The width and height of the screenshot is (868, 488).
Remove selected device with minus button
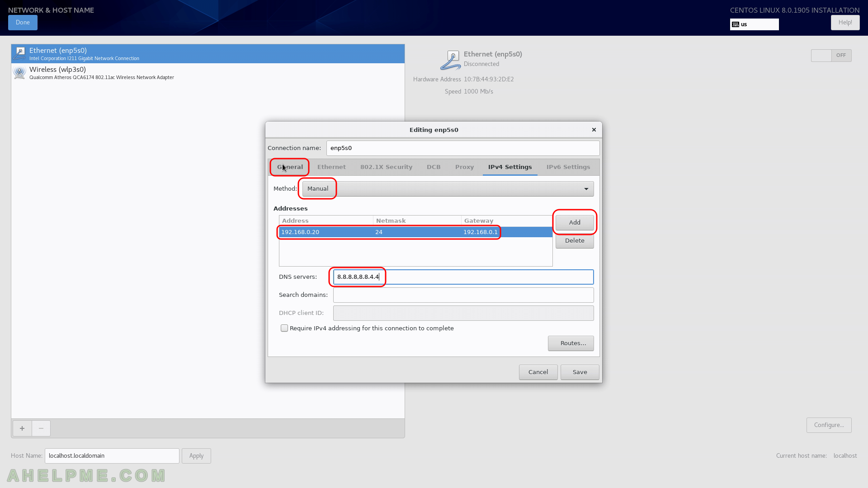click(x=41, y=428)
